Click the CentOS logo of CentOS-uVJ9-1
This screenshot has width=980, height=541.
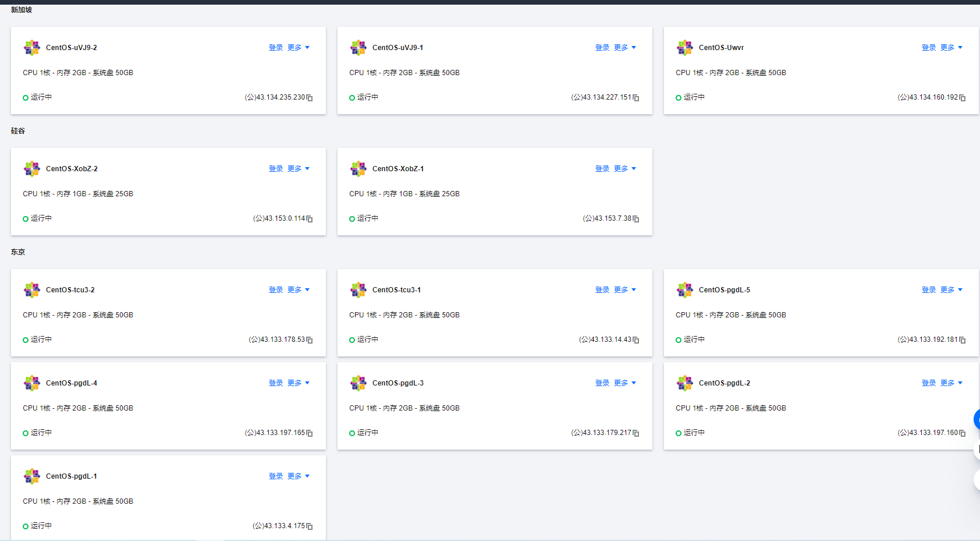tap(358, 48)
